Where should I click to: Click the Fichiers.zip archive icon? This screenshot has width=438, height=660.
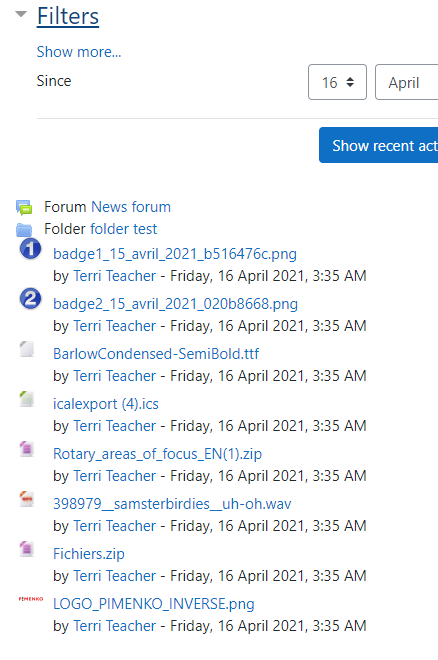point(27,549)
